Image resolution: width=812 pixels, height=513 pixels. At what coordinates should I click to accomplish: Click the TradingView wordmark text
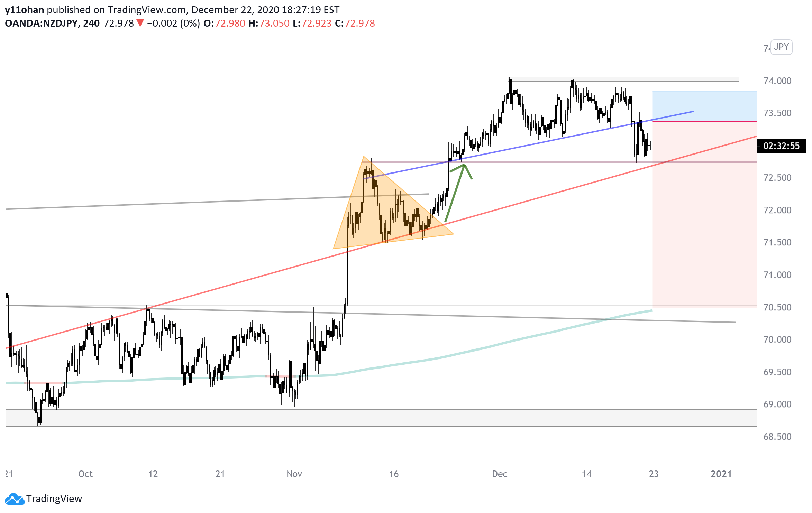click(x=54, y=499)
